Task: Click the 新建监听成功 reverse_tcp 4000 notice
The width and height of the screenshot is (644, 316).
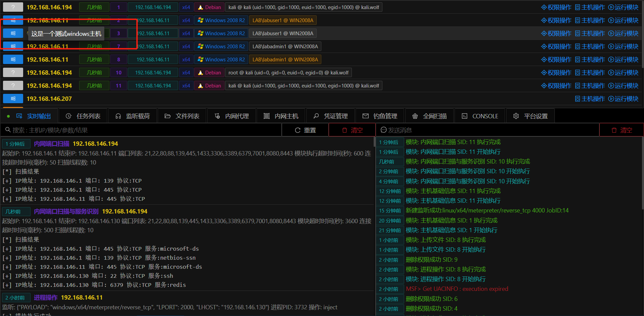Action: coord(487,210)
